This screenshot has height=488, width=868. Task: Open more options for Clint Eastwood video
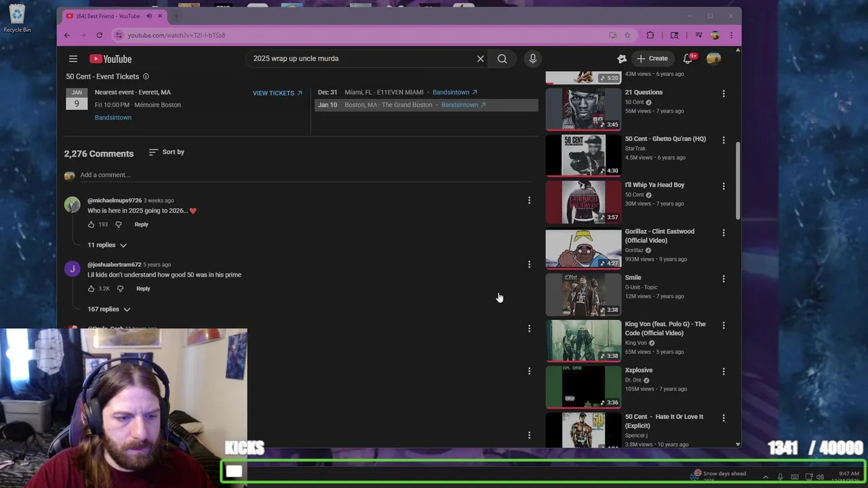(724, 232)
